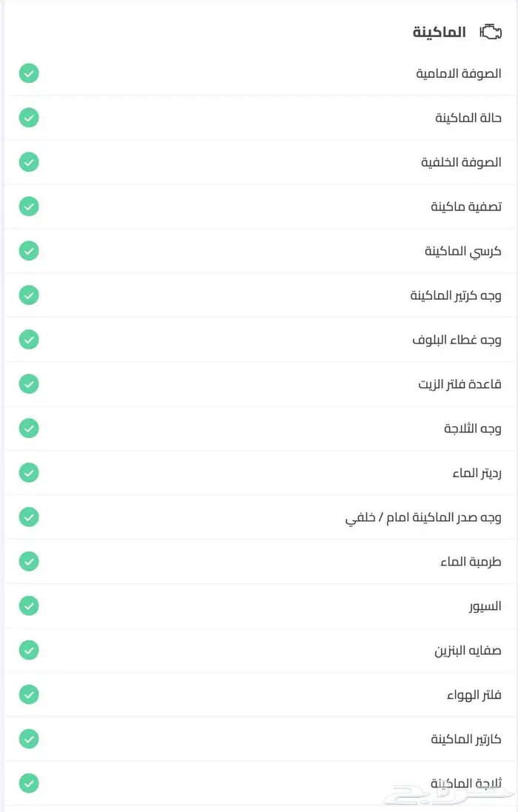This screenshot has height=812, width=518.
Task: Click green check icon for تصفية ماكينة
Action: coord(29,207)
